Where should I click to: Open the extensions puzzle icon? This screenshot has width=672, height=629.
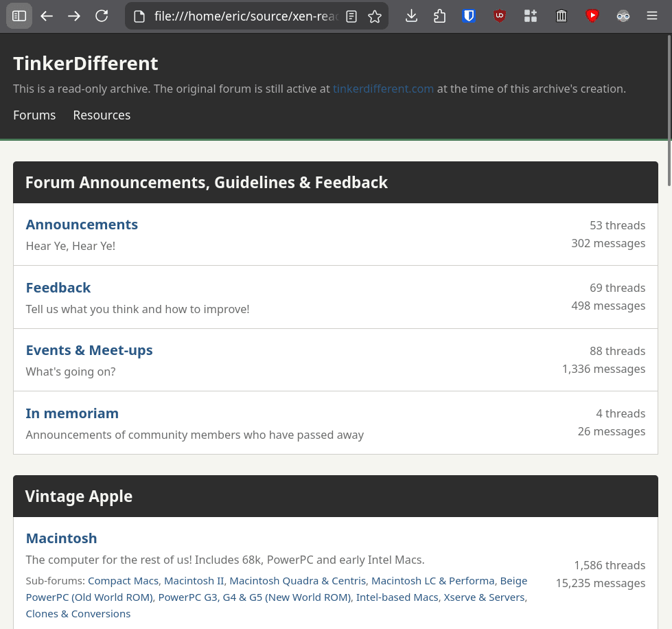coord(440,16)
